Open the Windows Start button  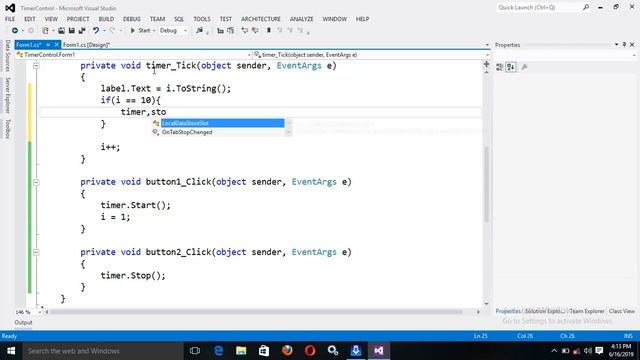(x=11, y=351)
